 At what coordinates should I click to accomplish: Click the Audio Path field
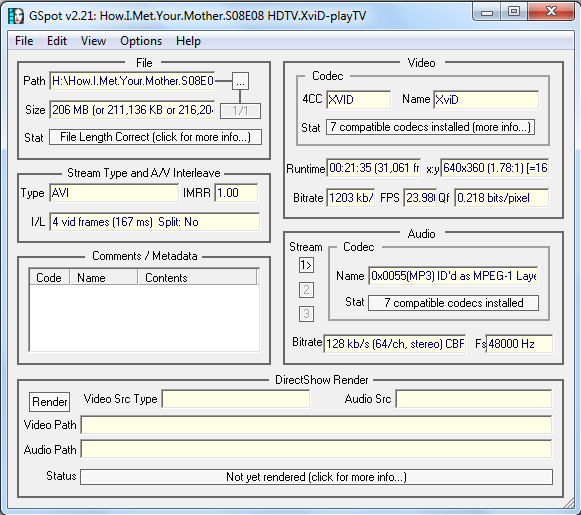[316, 449]
